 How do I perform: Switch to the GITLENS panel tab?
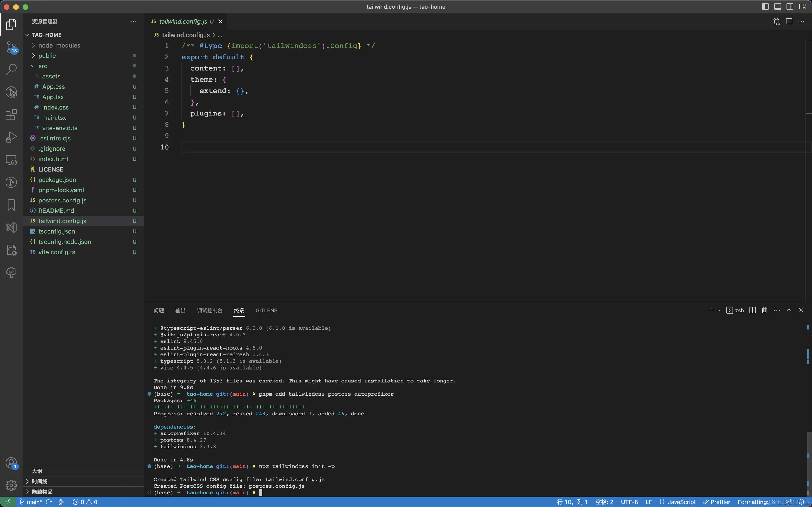point(266,310)
